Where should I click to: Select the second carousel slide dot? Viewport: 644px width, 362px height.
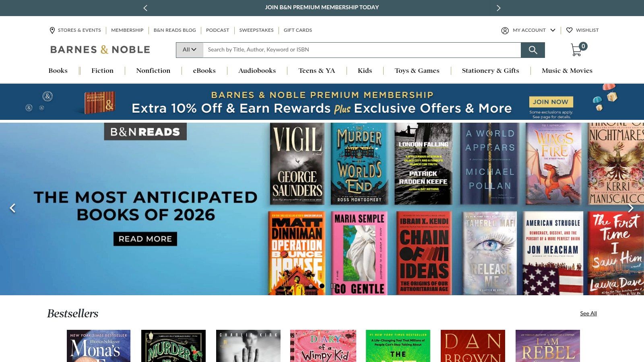point(322,286)
